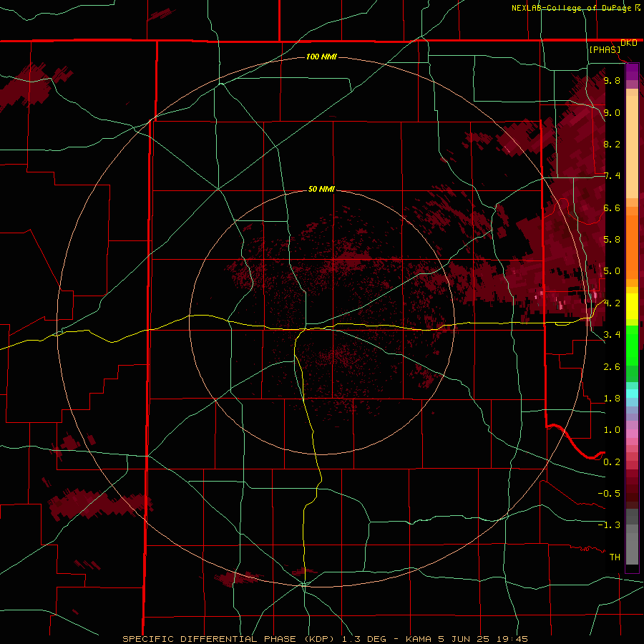Select the gray TH segment of the color scale
Screen dimensions: 644x644
[x=632, y=549]
